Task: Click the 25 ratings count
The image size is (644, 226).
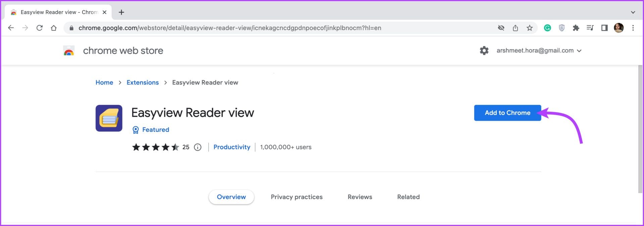Action: tap(186, 147)
